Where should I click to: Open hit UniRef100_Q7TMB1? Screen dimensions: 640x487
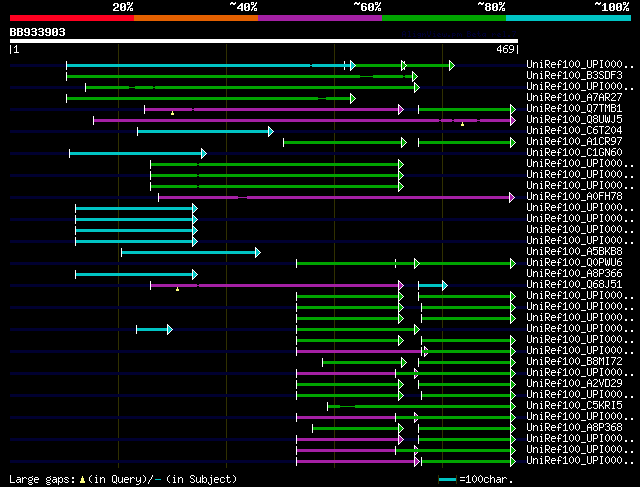[x=574, y=108]
